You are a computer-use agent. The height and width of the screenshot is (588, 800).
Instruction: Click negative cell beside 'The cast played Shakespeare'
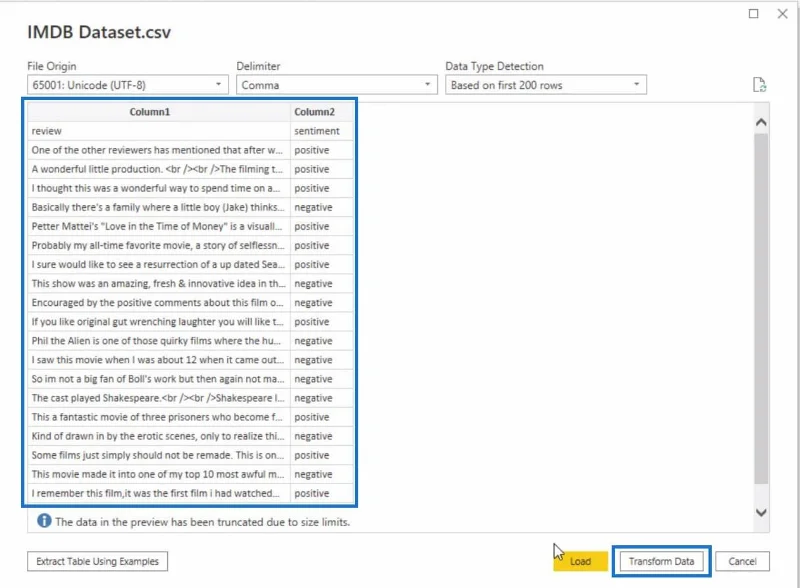click(322, 398)
